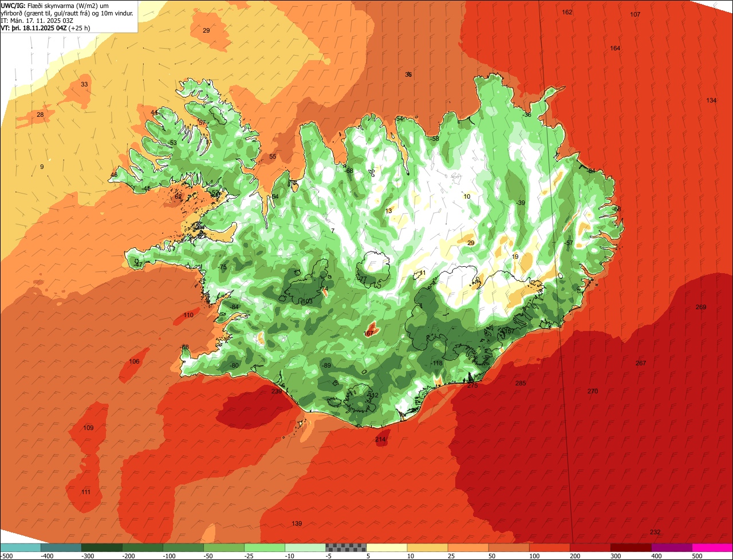Click the map value 157 near southeast coast
733x560 pixels.
coord(509,331)
